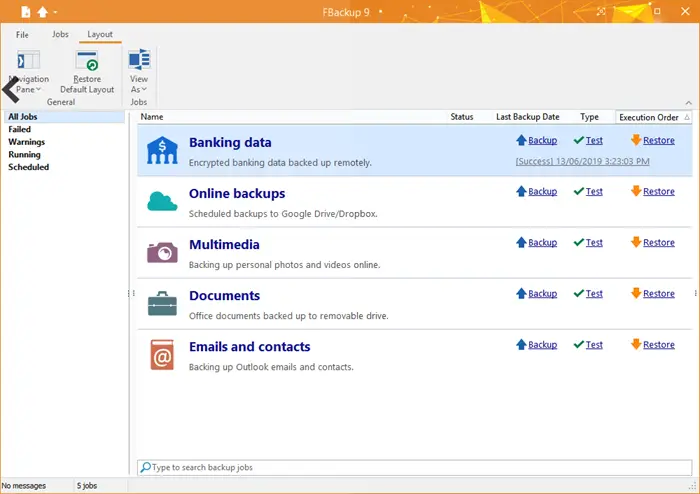Click green checkmark icon in Documents row
Screen dimensions: 700x494
[x=579, y=293]
